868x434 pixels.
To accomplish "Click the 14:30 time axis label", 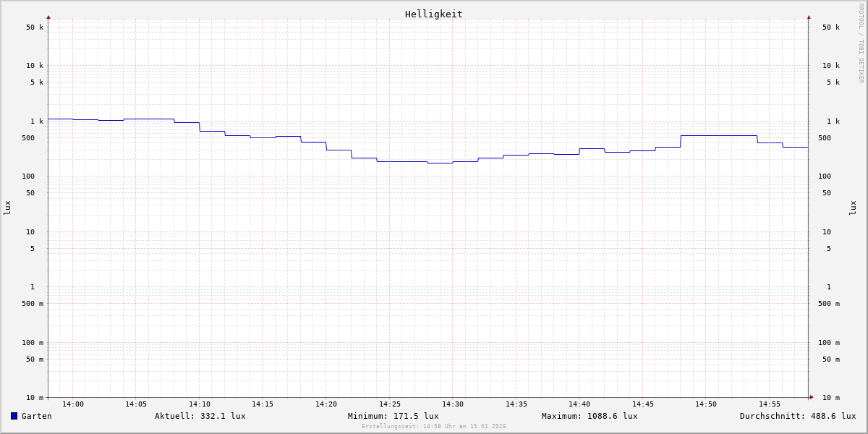I will 453,404.
